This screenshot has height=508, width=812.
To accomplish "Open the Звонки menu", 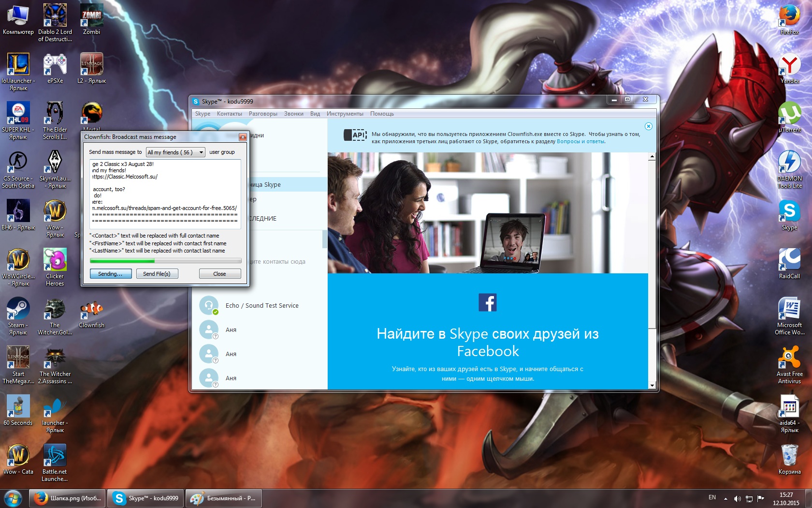I will (x=294, y=114).
